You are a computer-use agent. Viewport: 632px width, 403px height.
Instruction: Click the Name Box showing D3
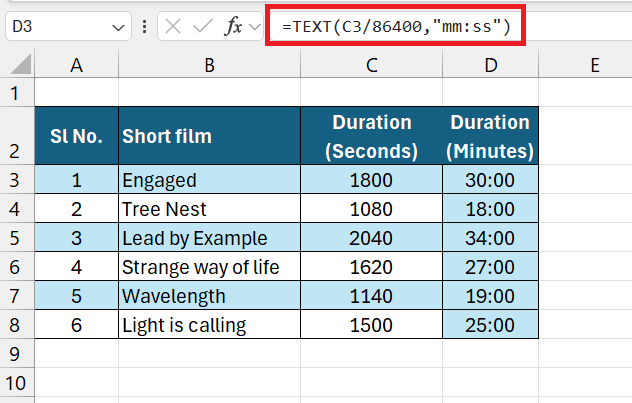(69, 27)
